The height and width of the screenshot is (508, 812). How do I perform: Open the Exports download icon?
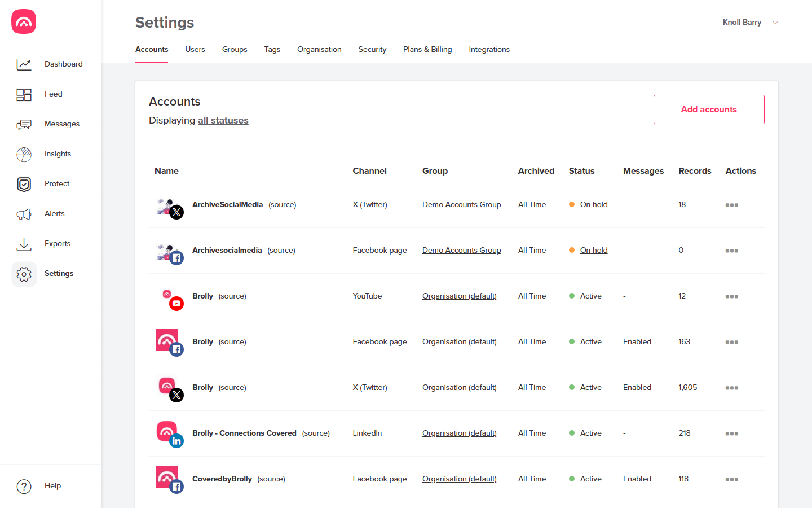coord(24,244)
